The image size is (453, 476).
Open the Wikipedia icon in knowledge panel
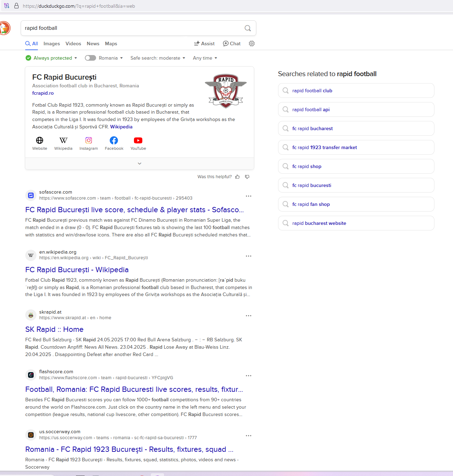63,140
